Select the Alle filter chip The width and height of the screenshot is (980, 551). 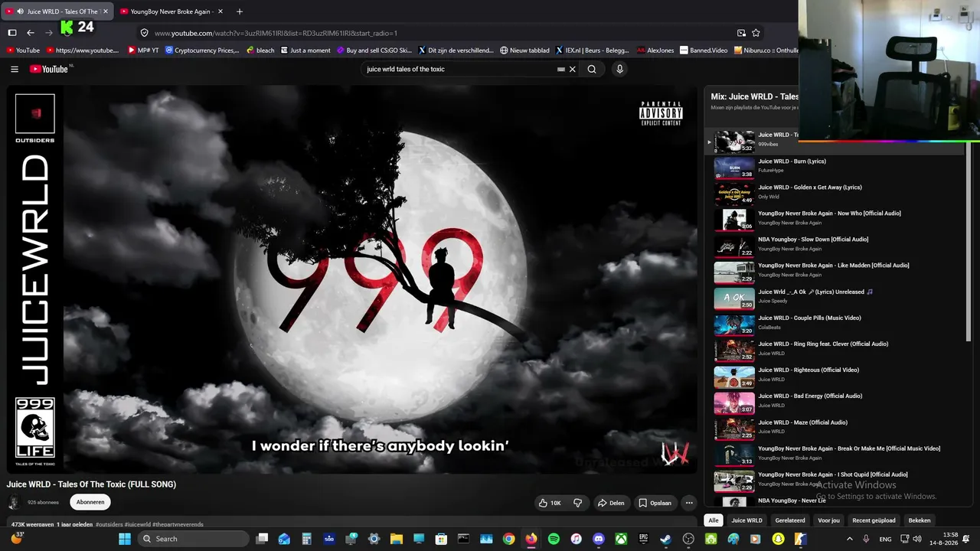pyautogui.click(x=714, y=520)
